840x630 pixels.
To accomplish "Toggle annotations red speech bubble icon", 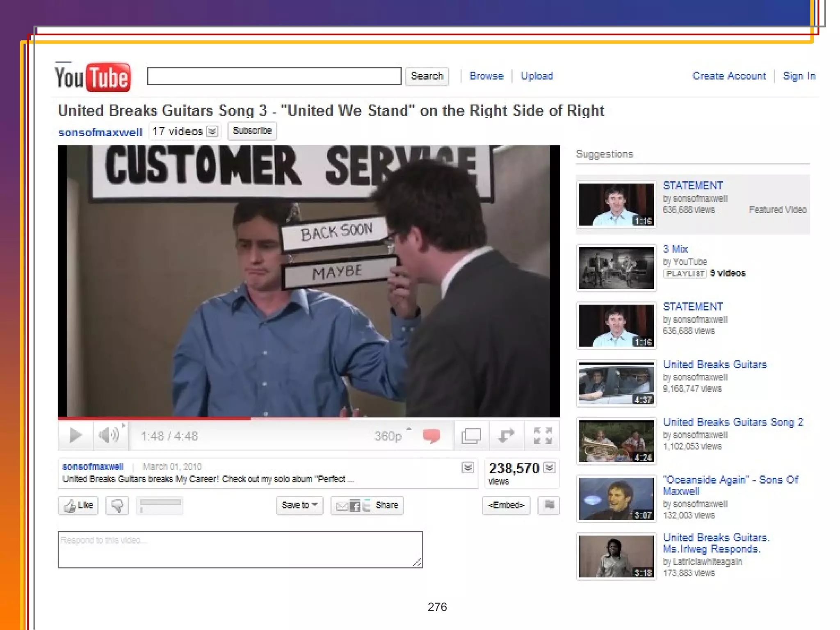I will pos(431,436).
